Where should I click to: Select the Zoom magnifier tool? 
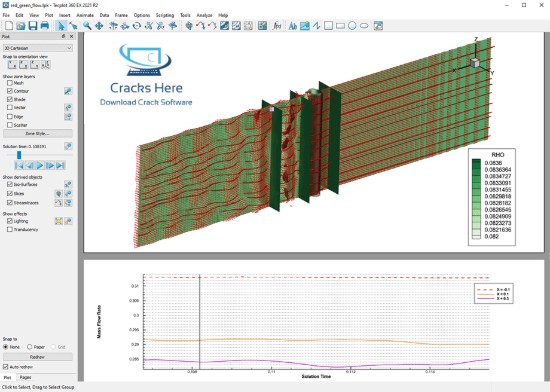[x=87, y=26]
